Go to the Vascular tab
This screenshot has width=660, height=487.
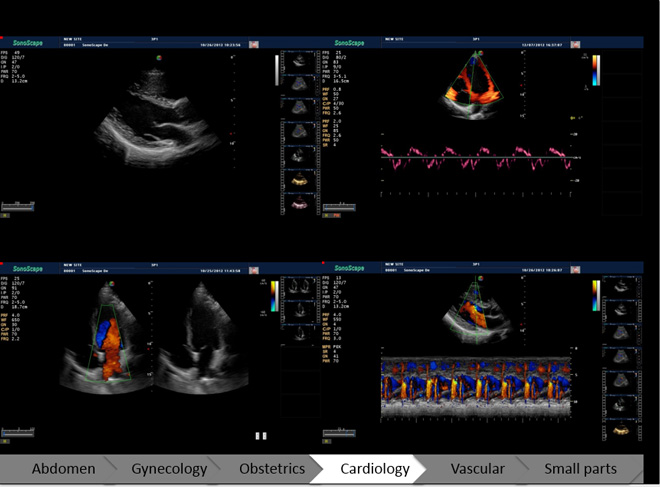[x=477, y=468]
